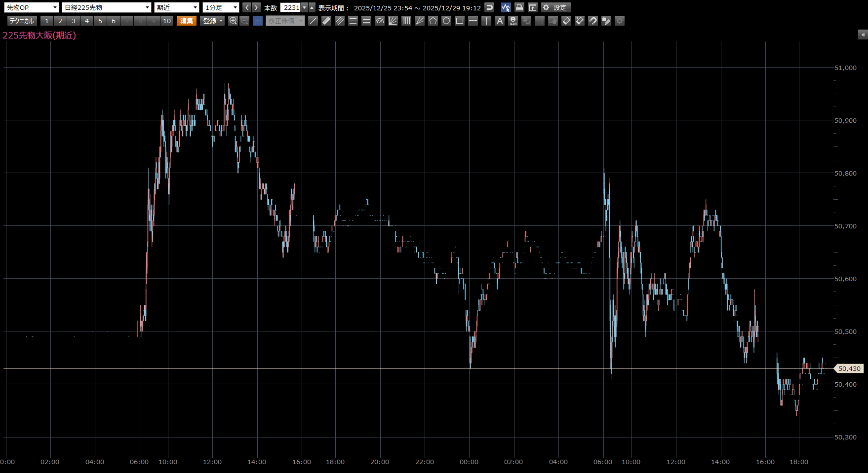Toggle the crosshair cursor button
868x473 pixels.
click(258, 21)
